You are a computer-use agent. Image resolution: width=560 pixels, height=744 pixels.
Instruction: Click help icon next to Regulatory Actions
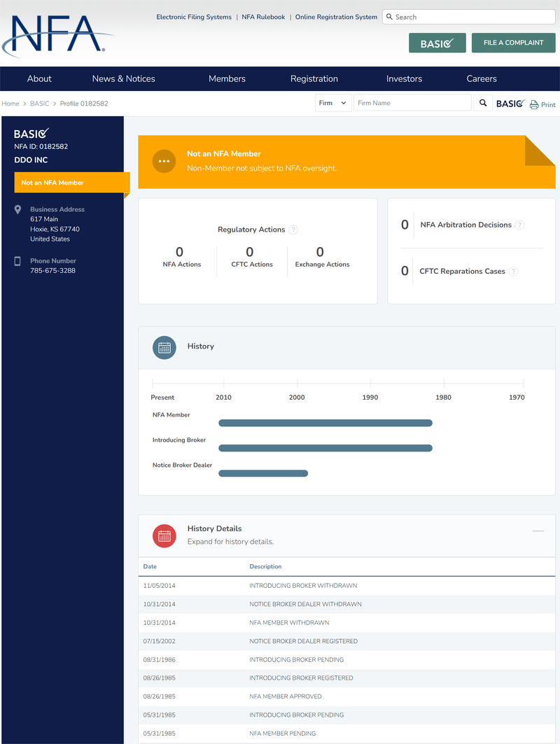(x=293, y=230)
